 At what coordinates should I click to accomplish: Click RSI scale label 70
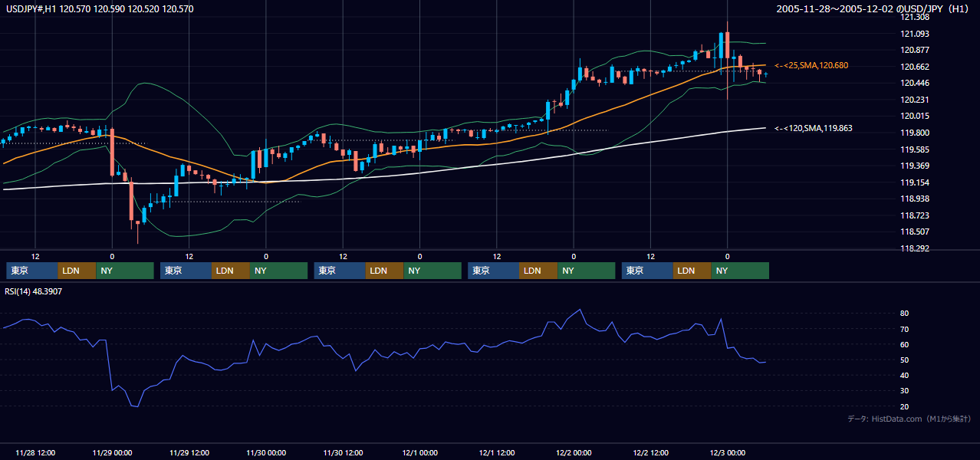[905, 329]
